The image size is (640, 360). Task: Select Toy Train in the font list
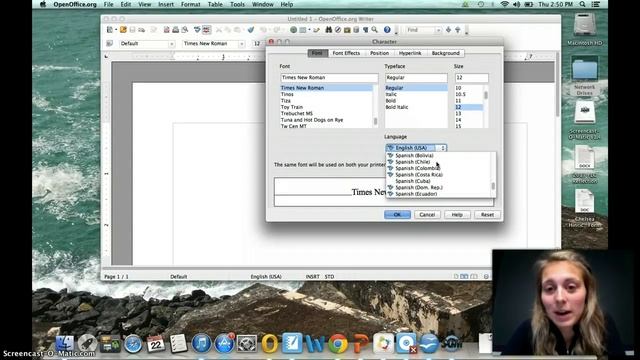[x=327, y=107]
